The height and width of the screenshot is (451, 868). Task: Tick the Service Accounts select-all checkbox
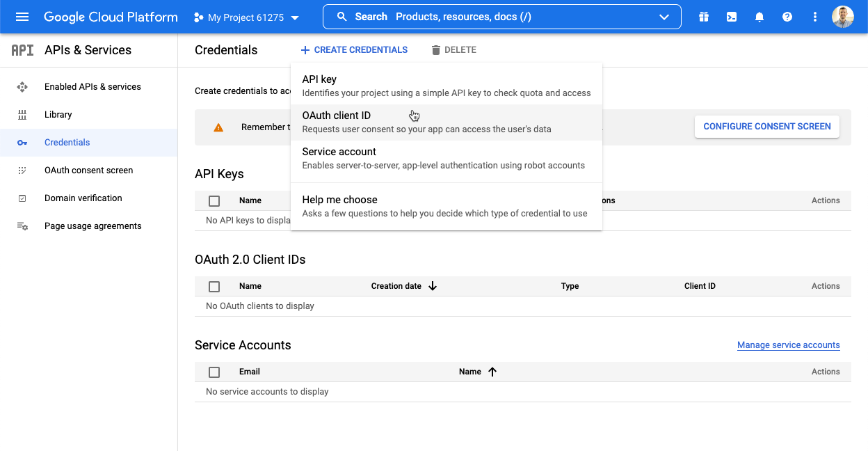tap(214, 372)
